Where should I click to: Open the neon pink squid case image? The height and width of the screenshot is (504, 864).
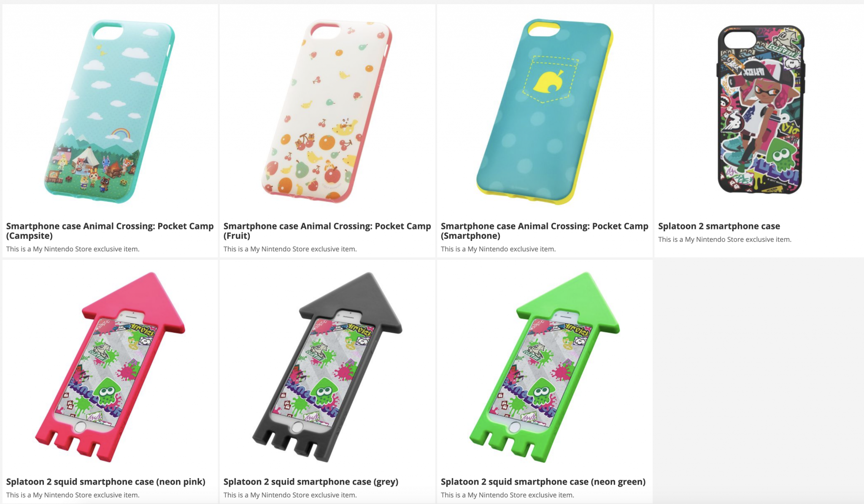[x=110, y=367]
